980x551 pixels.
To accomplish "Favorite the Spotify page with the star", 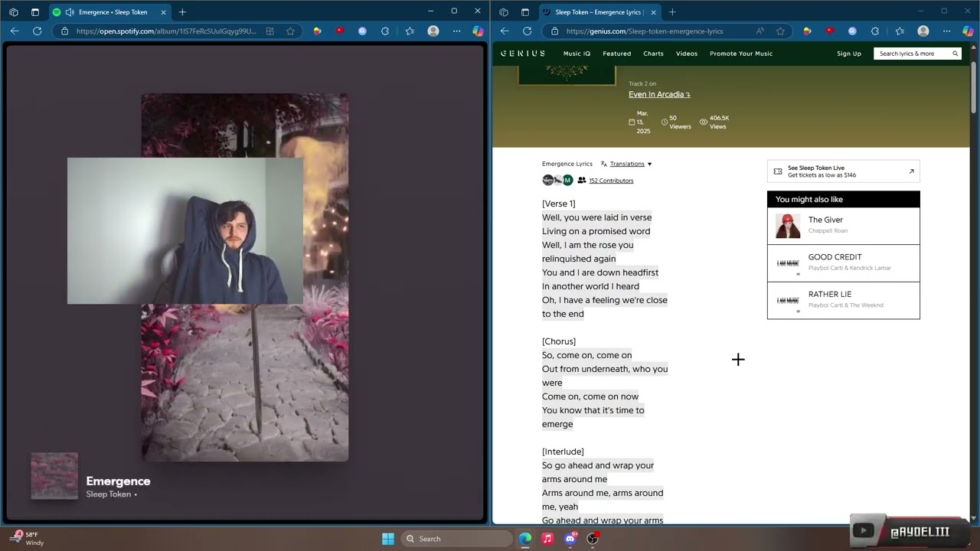I will coord(290,31).
